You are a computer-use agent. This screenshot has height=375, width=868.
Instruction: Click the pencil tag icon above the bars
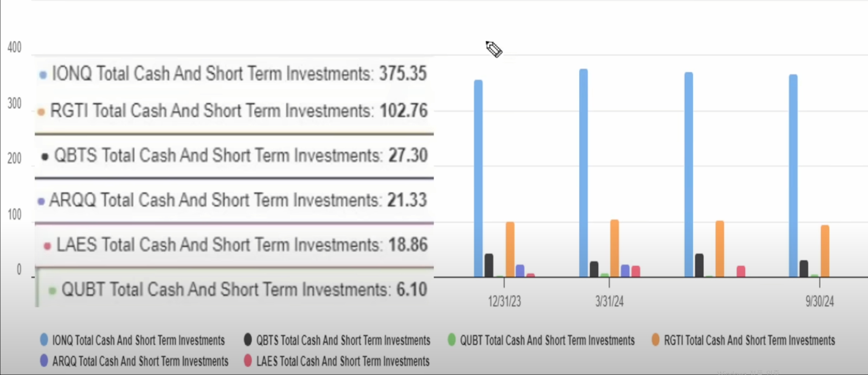click(x=494, y=49)
